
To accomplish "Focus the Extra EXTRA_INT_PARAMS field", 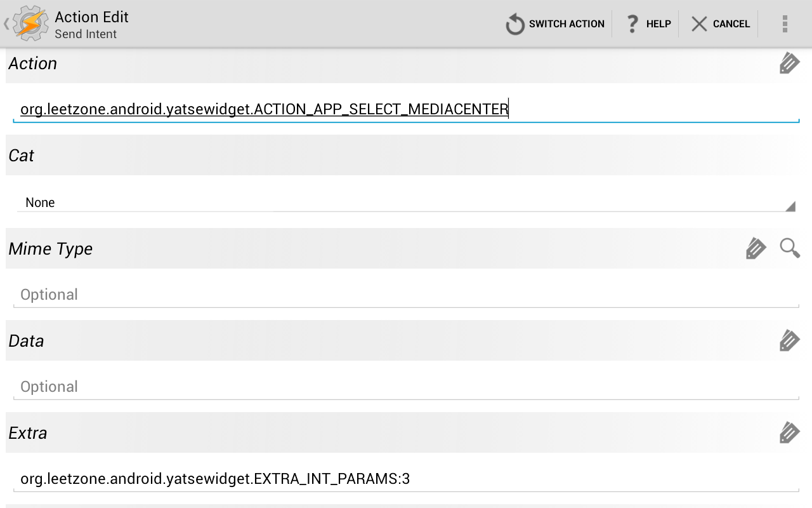I will [406, 479].
